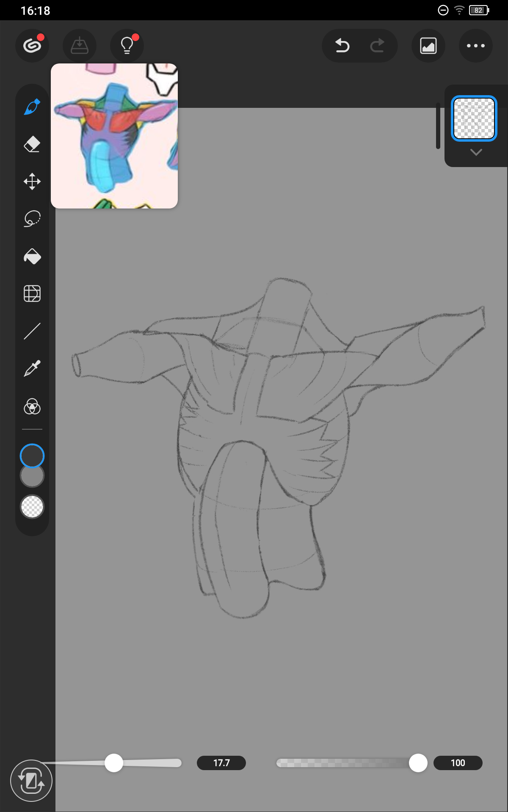Screen dimensions: 508x812
Task: Activate the Move transform tool
Action: [32, 181]
